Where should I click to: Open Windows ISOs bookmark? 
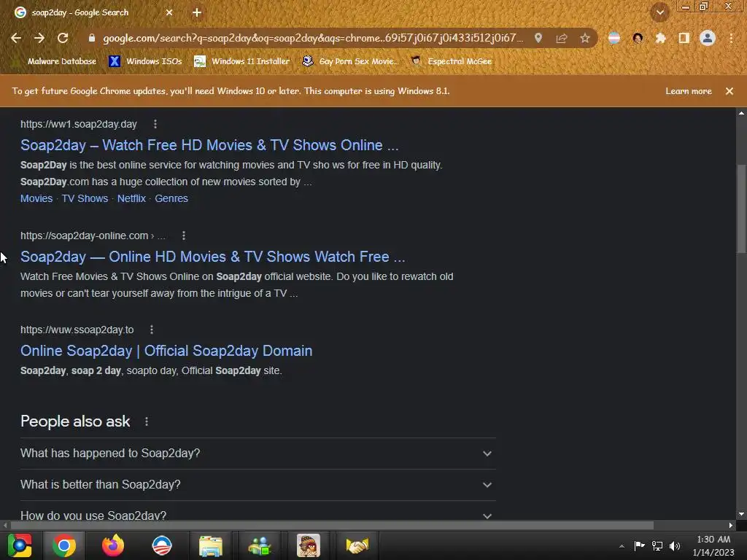(x=145, y=61)
